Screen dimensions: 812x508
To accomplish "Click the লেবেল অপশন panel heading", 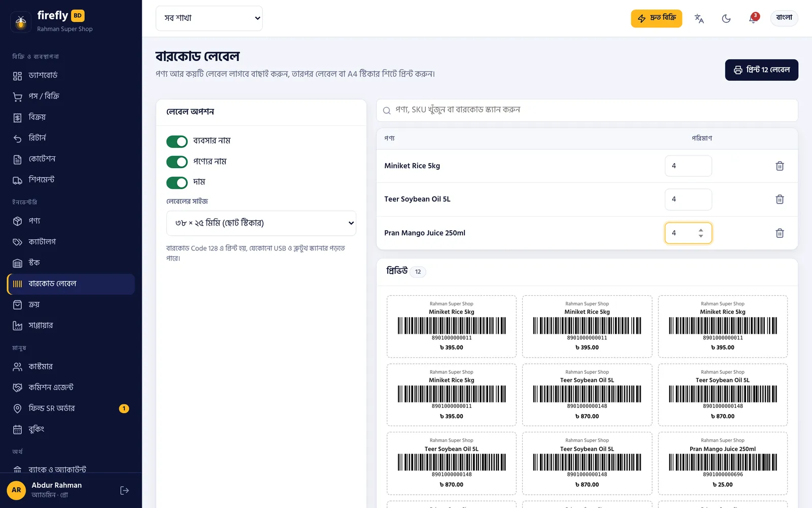I will coord(190,112).
